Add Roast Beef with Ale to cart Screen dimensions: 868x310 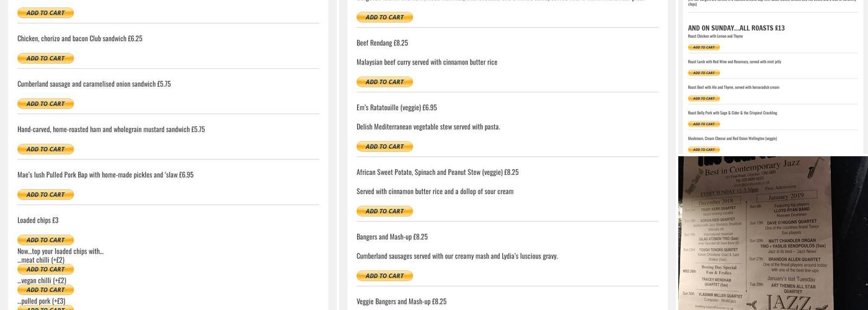tap(704, 99)
